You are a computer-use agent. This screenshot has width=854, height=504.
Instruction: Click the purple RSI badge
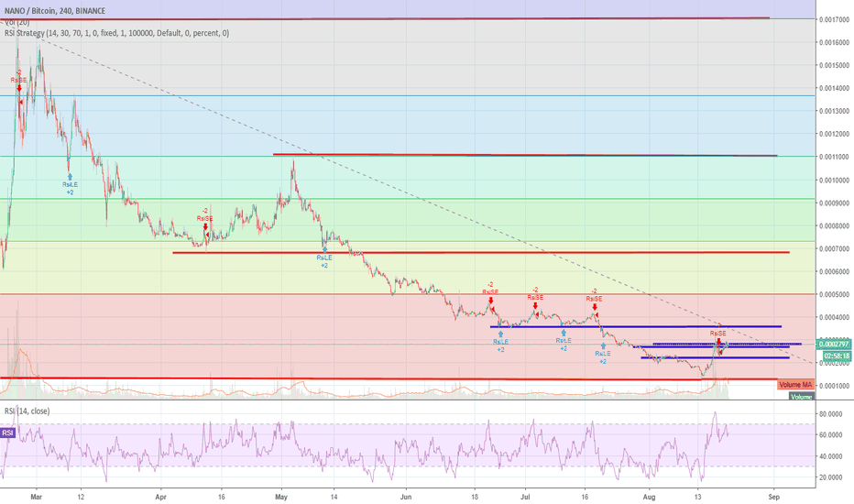click(x=7, y=433)
